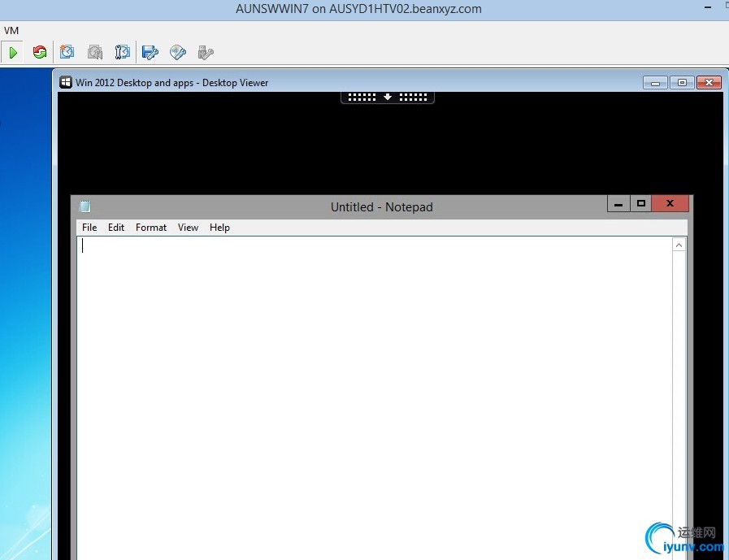Click the green Power On play icon

pos(13,52)
